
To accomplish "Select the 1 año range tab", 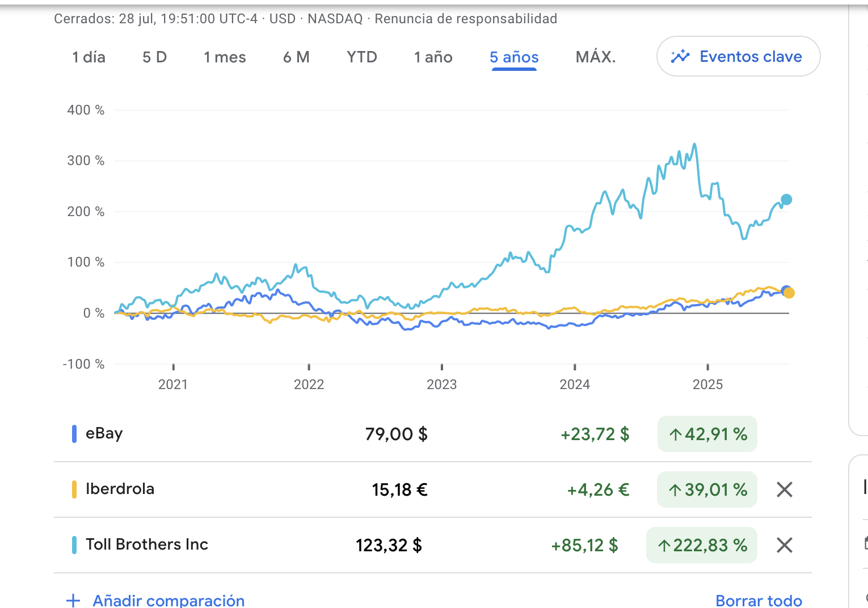I will click(x=433, y=57).
